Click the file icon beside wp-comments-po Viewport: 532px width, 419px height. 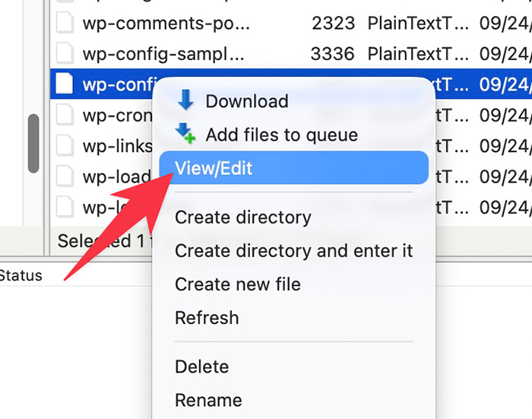[65, 23]
